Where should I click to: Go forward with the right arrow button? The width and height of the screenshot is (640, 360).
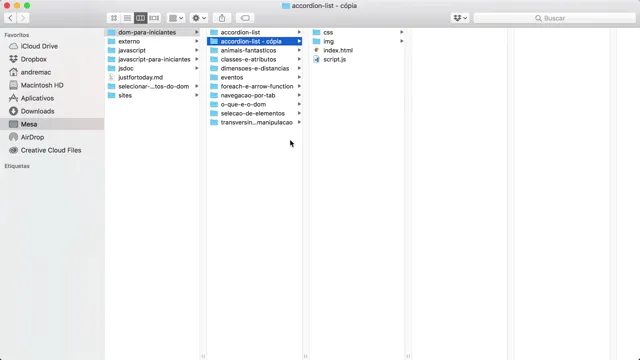[x=23, y=18]
